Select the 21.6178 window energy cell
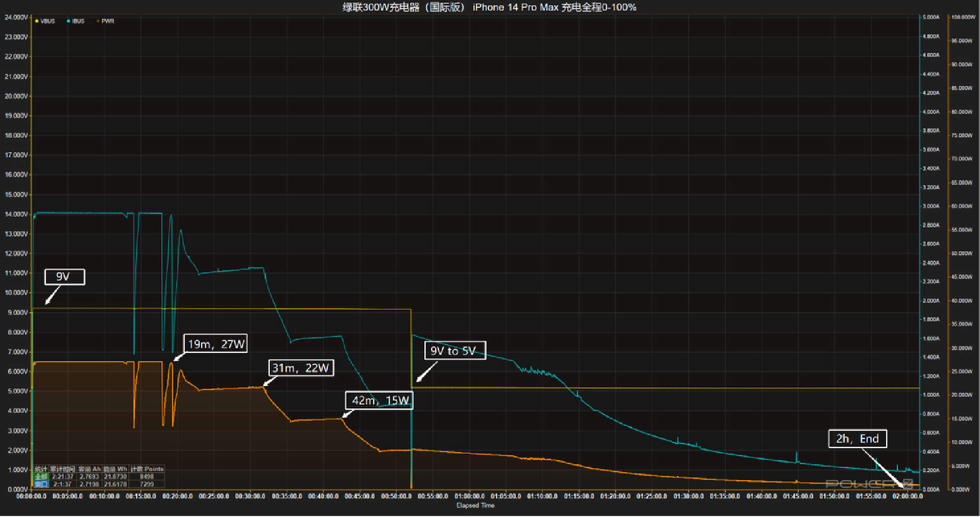The height and width of the screenshot is (517, 980). (115, 484)
